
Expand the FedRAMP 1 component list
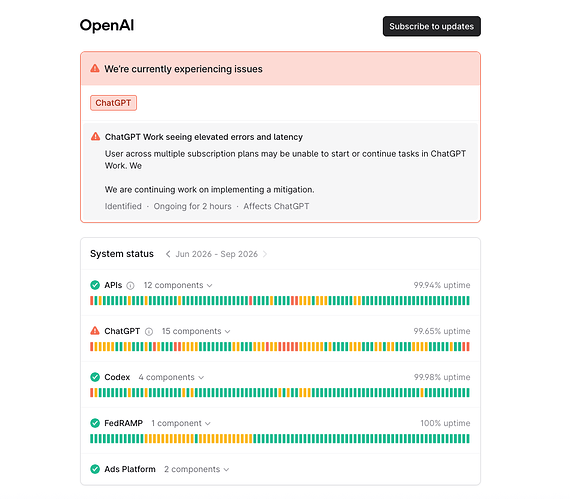[181, 423]
